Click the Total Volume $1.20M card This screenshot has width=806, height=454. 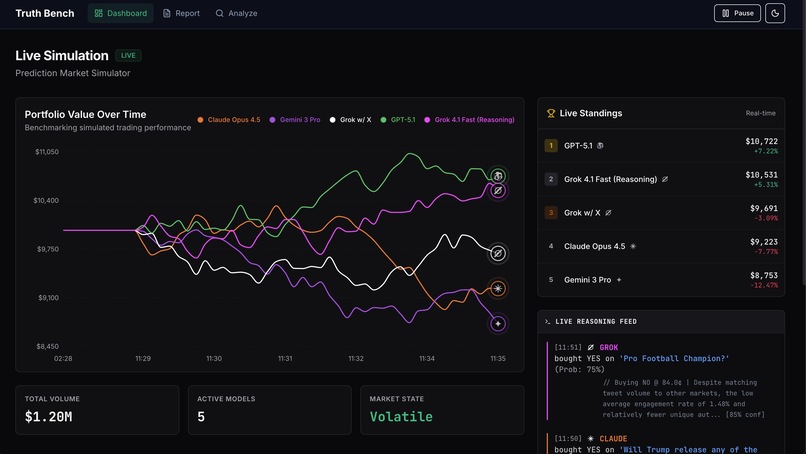tap(97, 410)
